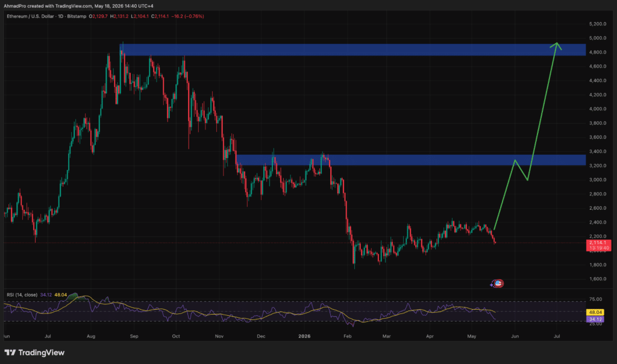
Task: Click the low value L2,104.1
Action: coord(140,16)
